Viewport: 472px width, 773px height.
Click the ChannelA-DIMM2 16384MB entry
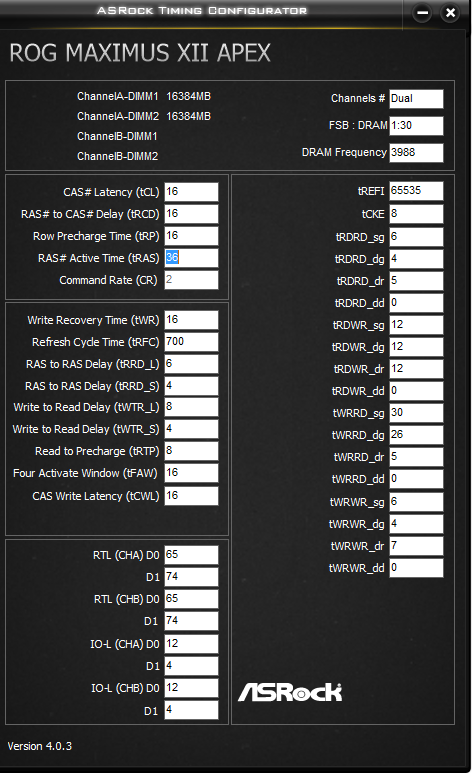144,116
